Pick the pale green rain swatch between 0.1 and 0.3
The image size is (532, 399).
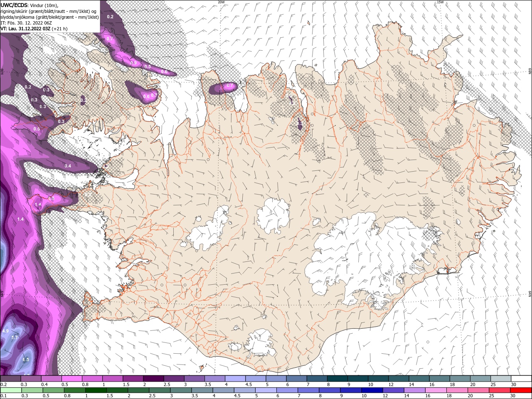click(x=10, y=390)
